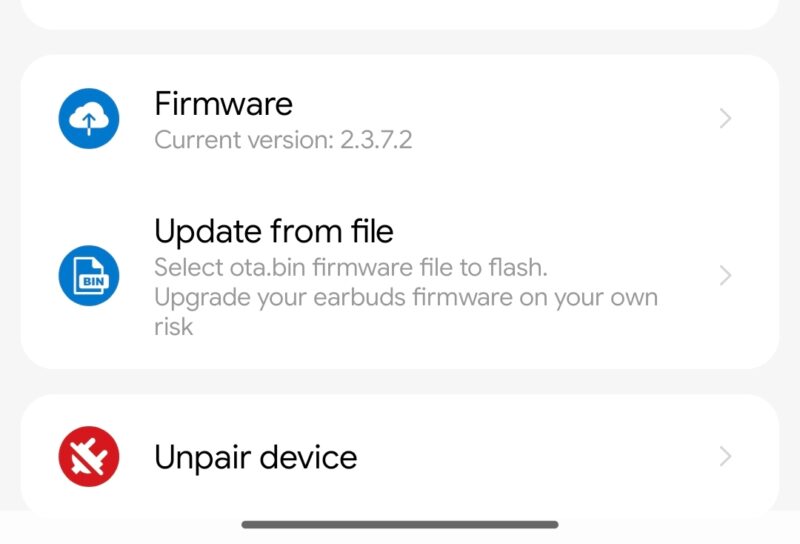Tap the word 'device' in Unpair device
This screenshot has height=544, width=800.
click(308, 457)
